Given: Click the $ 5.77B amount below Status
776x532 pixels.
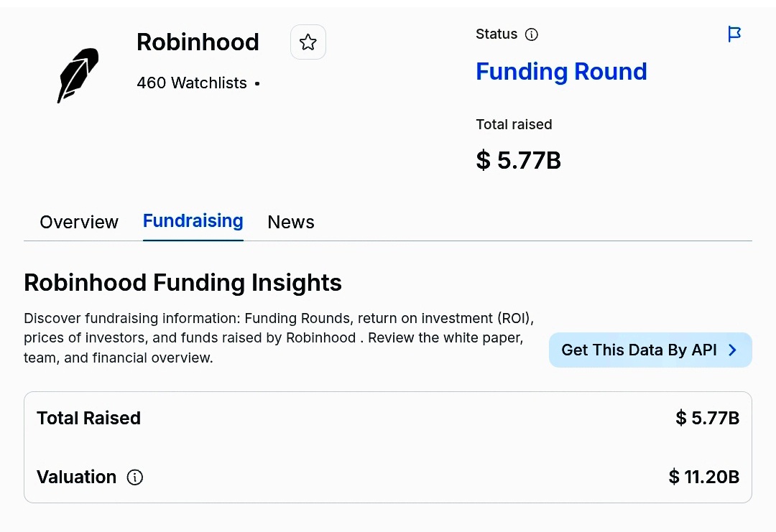Looking at the screenshot, I should tap(518, 160).
